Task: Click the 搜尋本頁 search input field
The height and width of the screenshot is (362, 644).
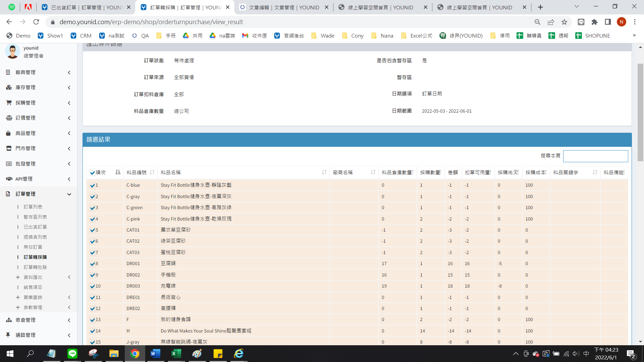Action: (x=595, y=156)
